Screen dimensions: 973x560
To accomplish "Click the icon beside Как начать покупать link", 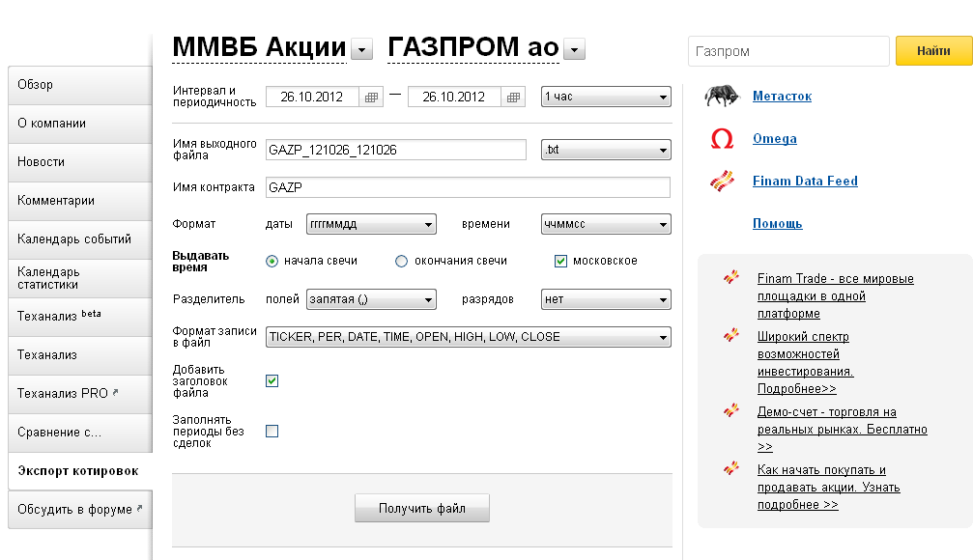I will 731,468.
